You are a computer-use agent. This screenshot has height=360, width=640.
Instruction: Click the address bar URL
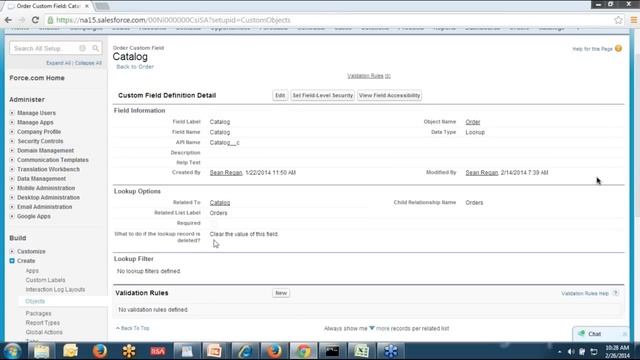(173, 20)
